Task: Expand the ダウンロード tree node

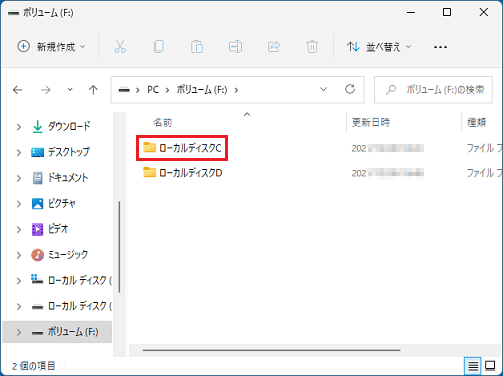Action: (x=19, y=127)
